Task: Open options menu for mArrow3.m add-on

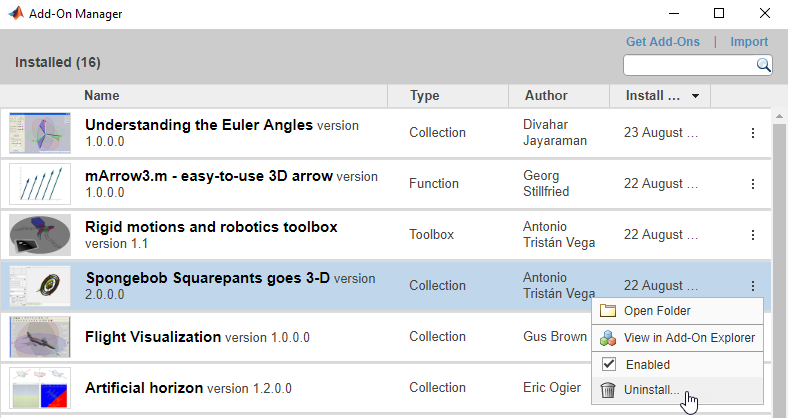Action: click(753, 184)
